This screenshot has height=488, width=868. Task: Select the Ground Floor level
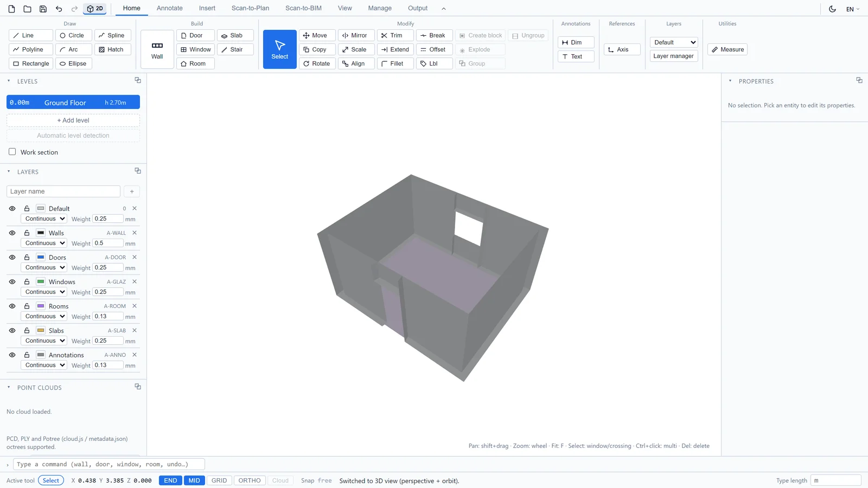[x=73, y=102]
